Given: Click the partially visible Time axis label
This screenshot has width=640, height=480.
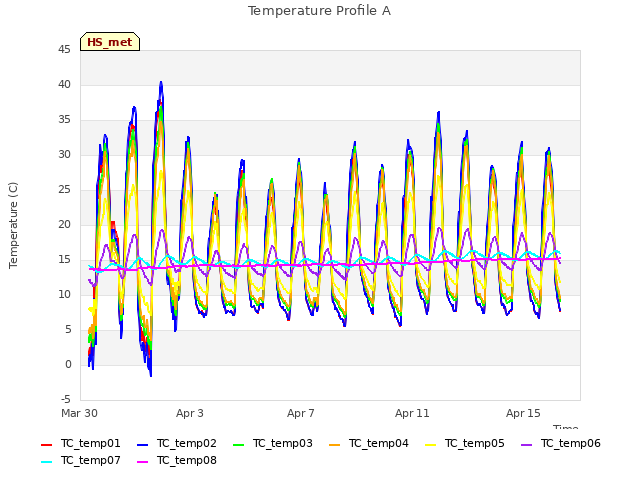Looking at the screenshot, I should (566, 427).
